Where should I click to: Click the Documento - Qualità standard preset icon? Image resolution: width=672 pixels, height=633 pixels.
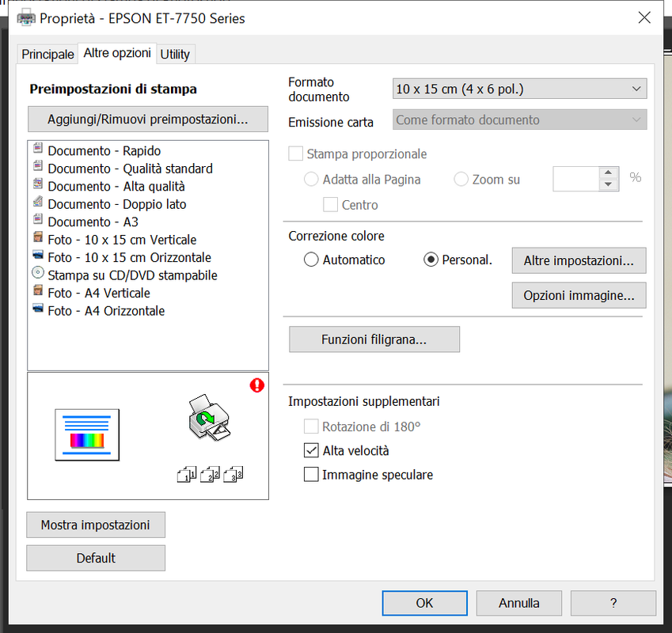click(x=38, y=165)
